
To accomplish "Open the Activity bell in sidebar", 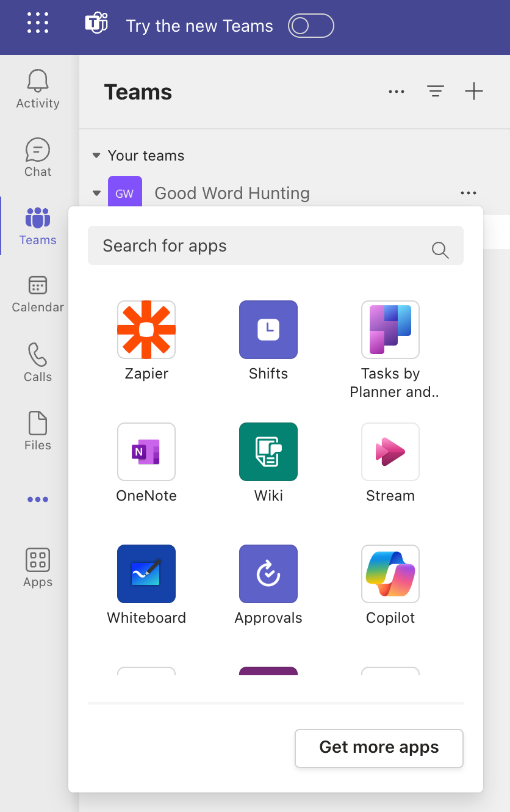I will pyautogui.click(x=38, y=89).
